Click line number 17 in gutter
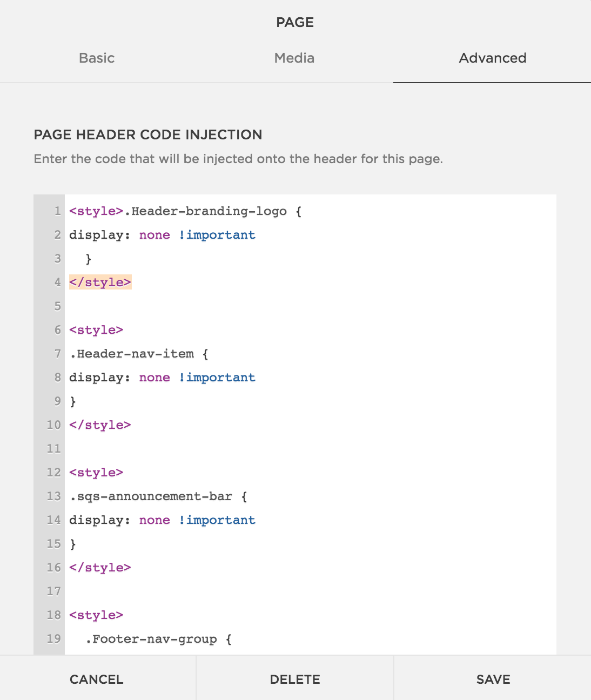This screenshot has height=700, width=591. tap(53, 591)
